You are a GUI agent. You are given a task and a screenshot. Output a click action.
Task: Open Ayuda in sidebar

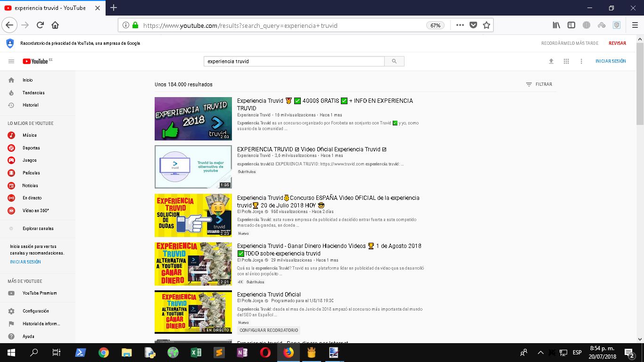(x=38, y=337)
